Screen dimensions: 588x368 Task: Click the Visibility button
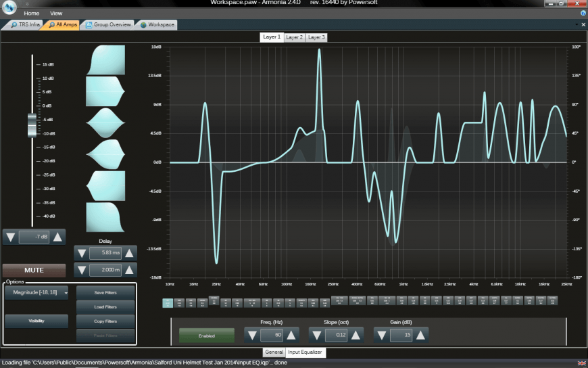[x=36, y=321]
